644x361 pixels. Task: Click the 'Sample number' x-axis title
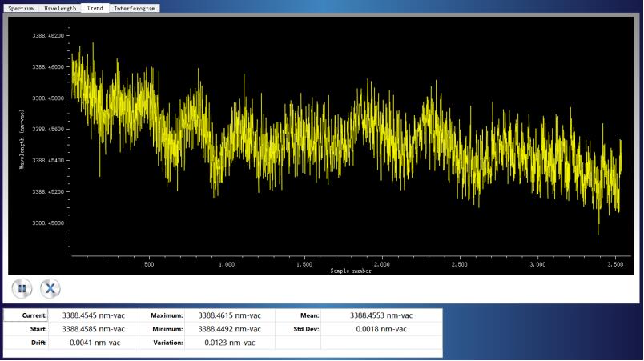[351, 271]
